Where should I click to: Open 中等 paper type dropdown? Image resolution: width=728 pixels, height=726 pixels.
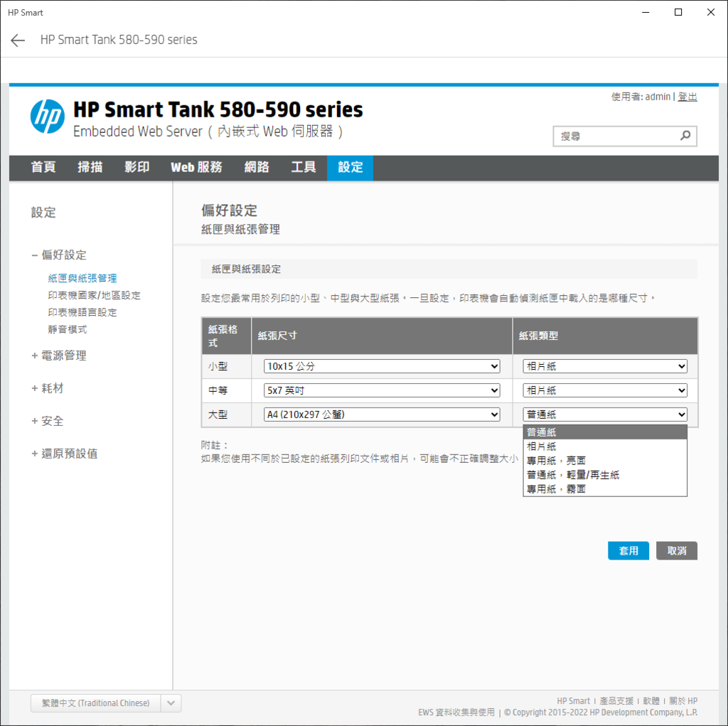(x=605, y=390)
